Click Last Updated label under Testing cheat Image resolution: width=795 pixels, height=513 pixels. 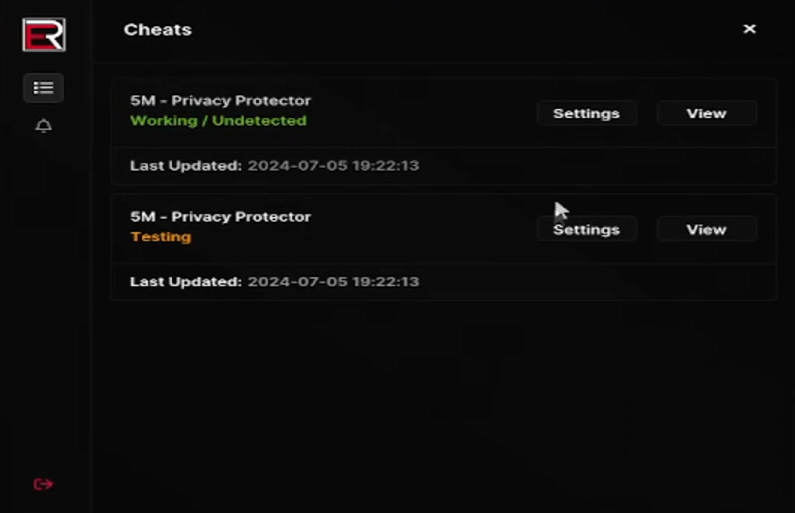click(x=185, y=281)
